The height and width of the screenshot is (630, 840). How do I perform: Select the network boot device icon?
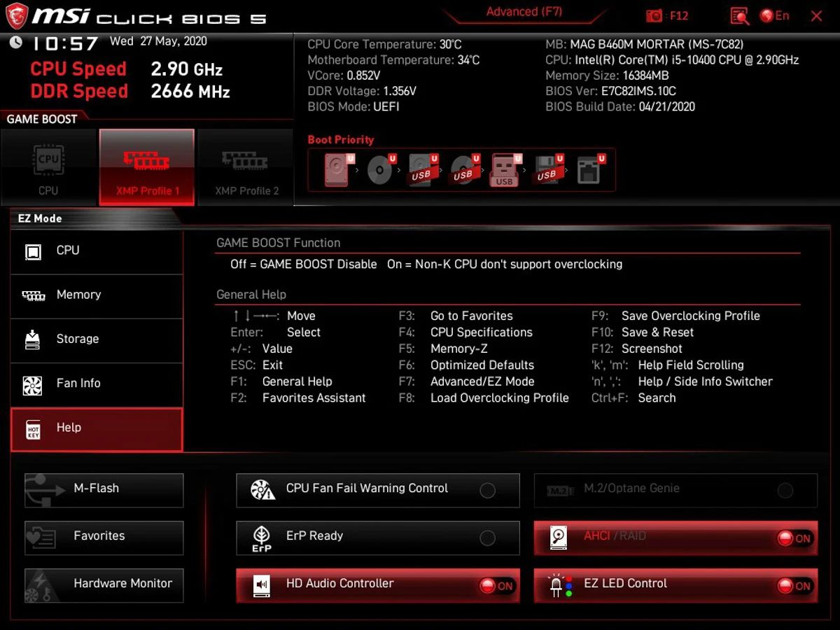point(589,169)
